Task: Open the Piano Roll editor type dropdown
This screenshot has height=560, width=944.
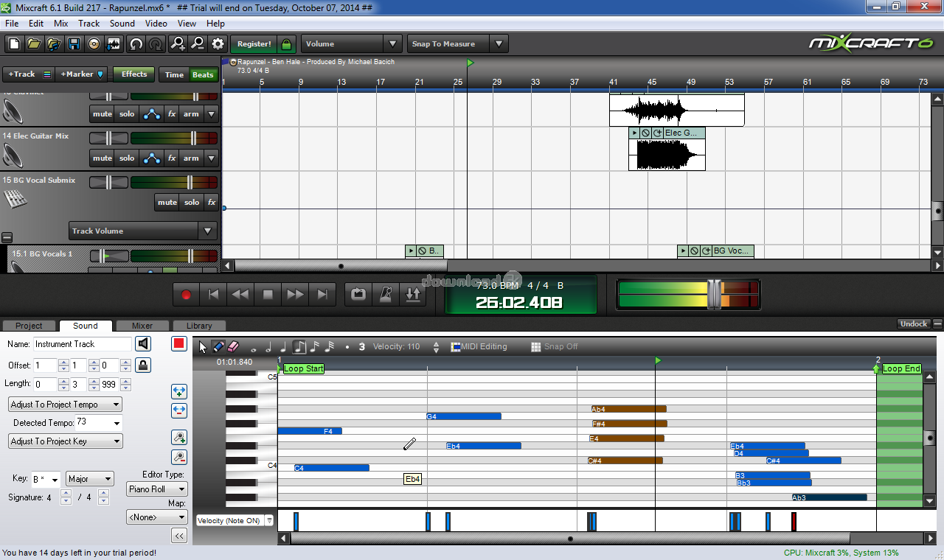Action: (157, 489)
